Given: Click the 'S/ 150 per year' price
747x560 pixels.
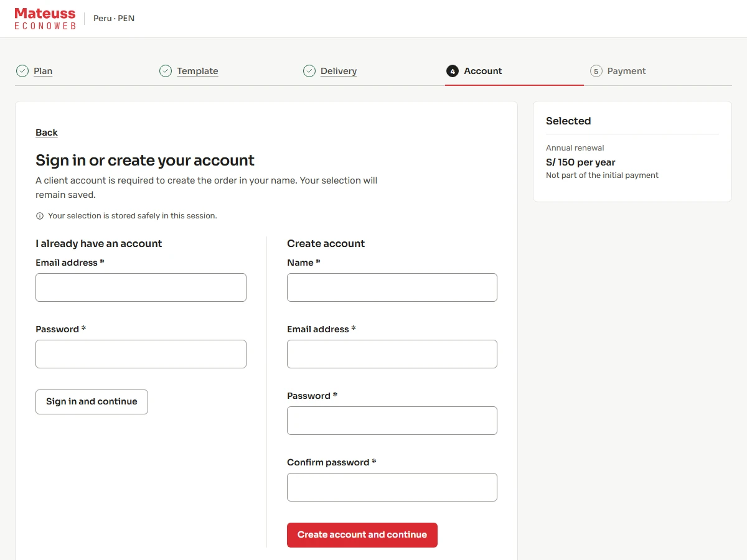Looking at the screenshot, I should (581, 162).
